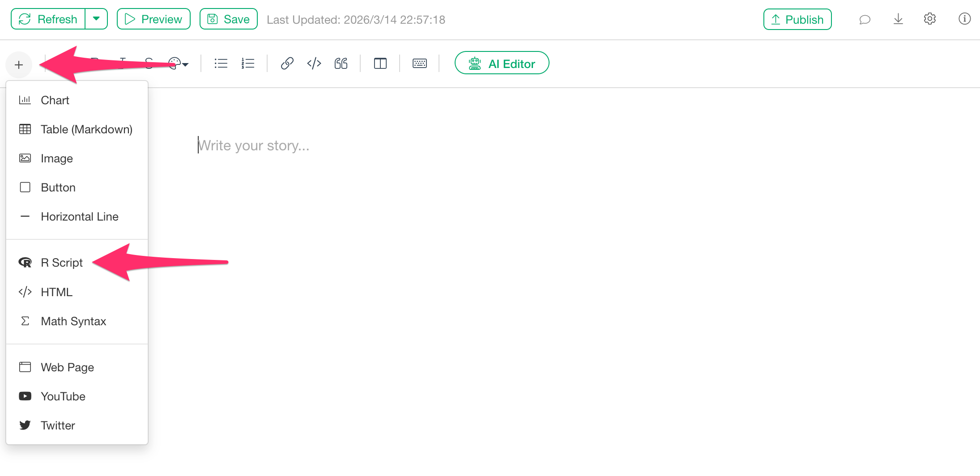Open the comments speech bubble
This screenshot has width=980, height=476.
[865, 19]
